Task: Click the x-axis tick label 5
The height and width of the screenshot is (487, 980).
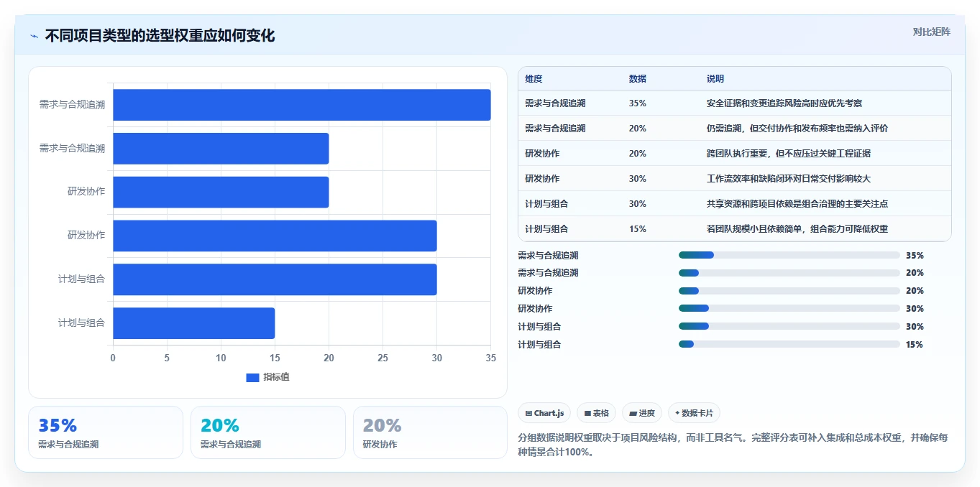Action: coord(167,358)
